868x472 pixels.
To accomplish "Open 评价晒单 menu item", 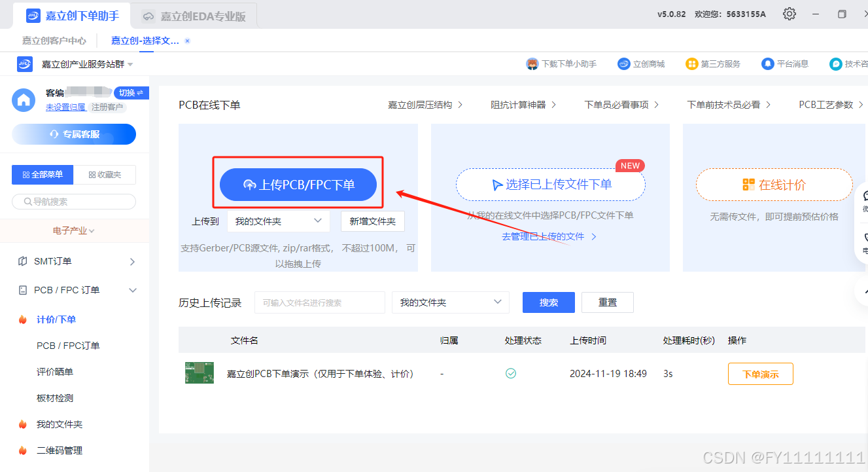I will pyautogui.click(x=55, y=372).
